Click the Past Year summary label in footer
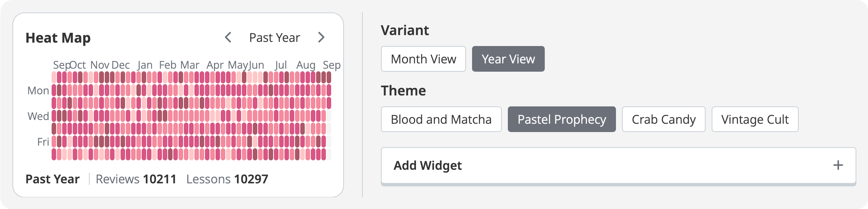 [x=52, y=179]
